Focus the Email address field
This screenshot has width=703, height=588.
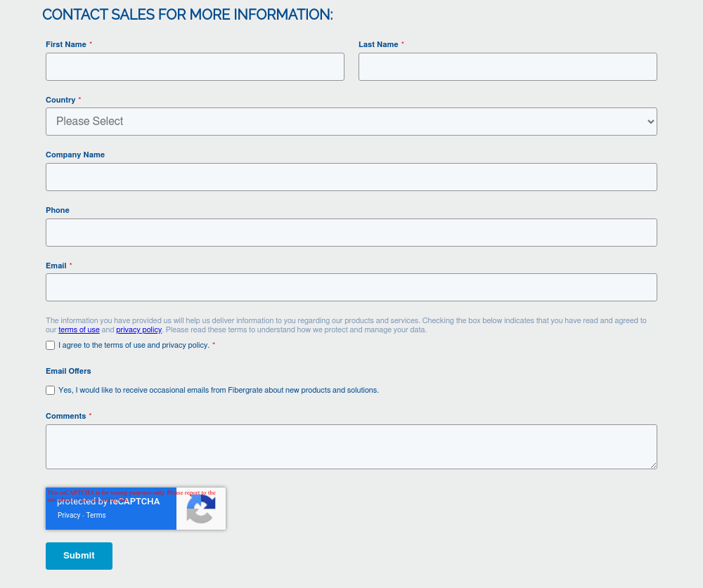(x=351, y=287)
